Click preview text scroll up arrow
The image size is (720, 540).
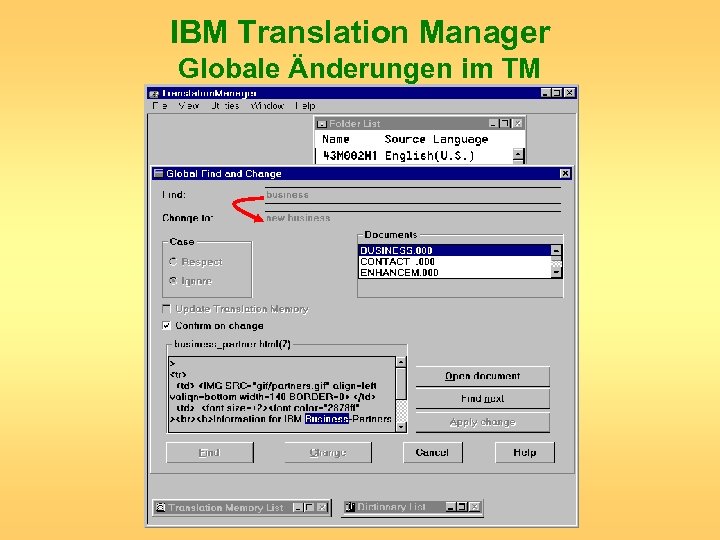401,362
